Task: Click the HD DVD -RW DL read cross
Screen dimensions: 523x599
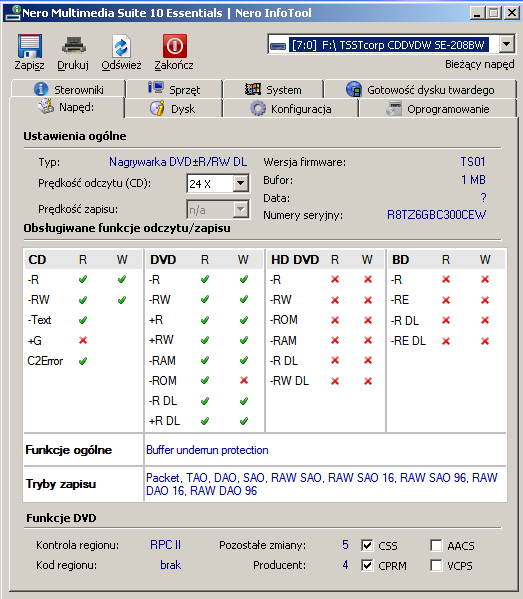Action: pos(335,380)
